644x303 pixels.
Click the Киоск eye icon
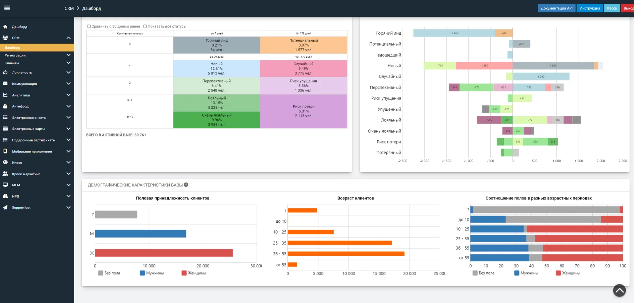(x=5, y=162)
